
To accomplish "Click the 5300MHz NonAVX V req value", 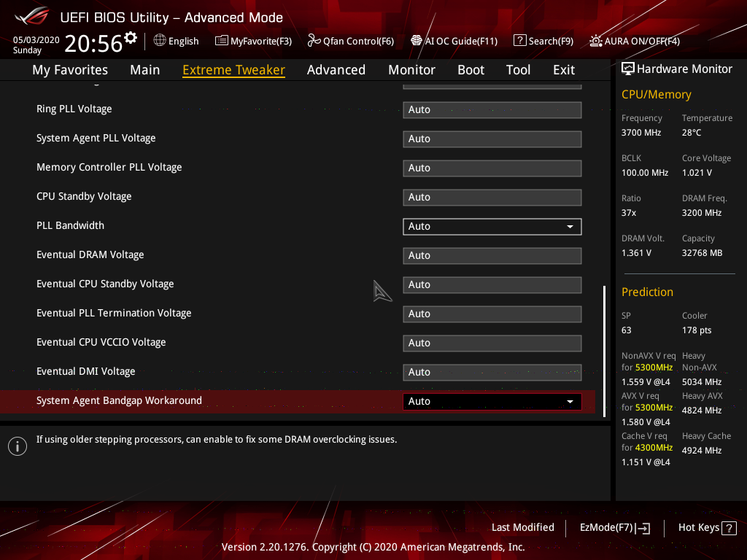I will pos(654,367).
